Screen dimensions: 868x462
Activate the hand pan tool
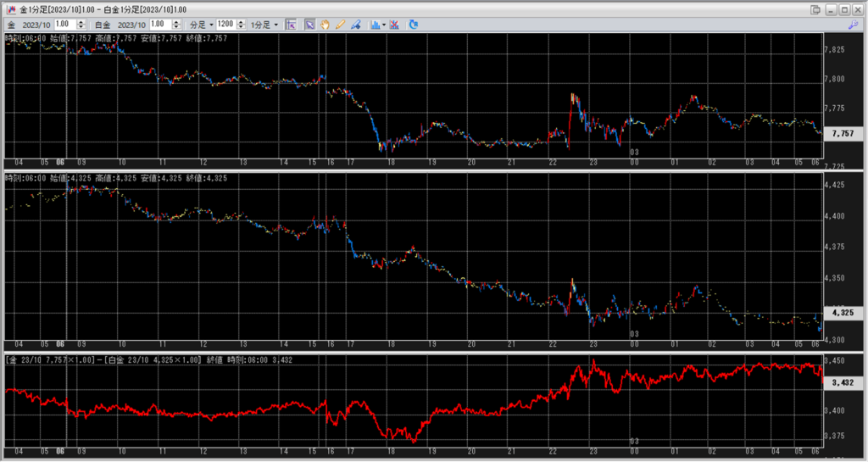coord(324,25)
